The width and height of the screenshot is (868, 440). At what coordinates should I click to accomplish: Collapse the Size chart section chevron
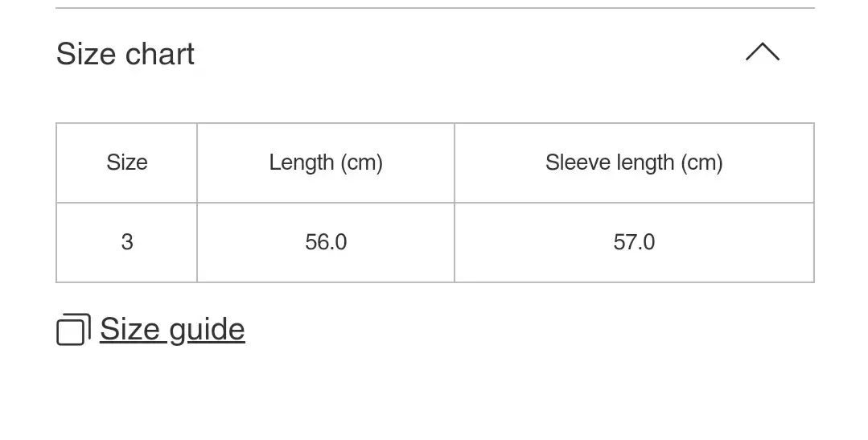point(762,53)
